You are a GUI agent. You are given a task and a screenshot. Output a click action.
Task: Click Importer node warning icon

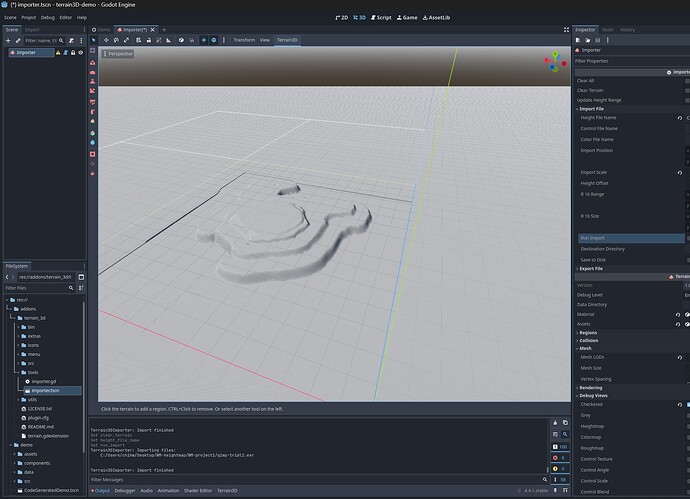[58, 52]
